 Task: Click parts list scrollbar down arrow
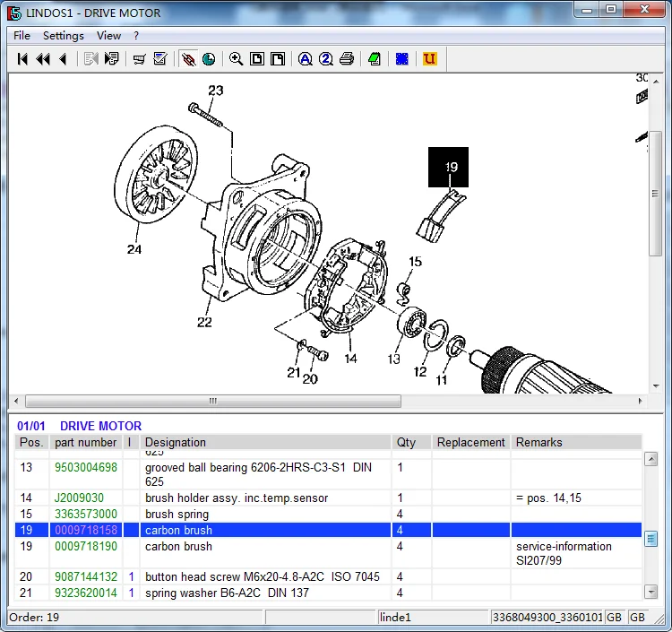click(x=651, y=593)
